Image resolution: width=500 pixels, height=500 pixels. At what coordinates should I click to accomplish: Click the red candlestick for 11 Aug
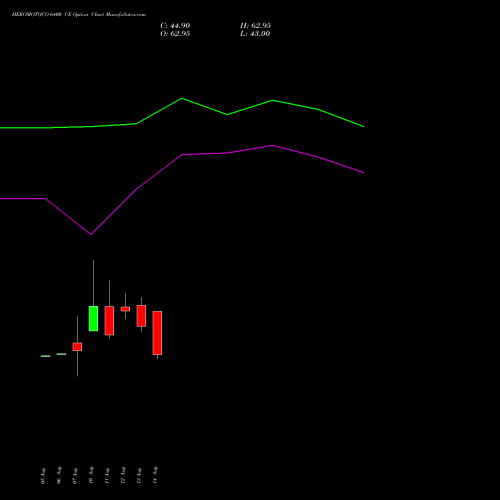(x=109, y=320)
